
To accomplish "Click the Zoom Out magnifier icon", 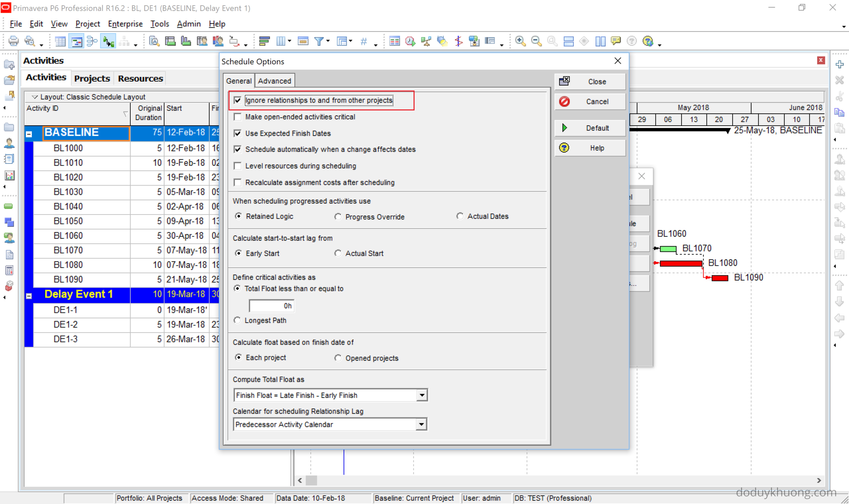I will 536,41.
